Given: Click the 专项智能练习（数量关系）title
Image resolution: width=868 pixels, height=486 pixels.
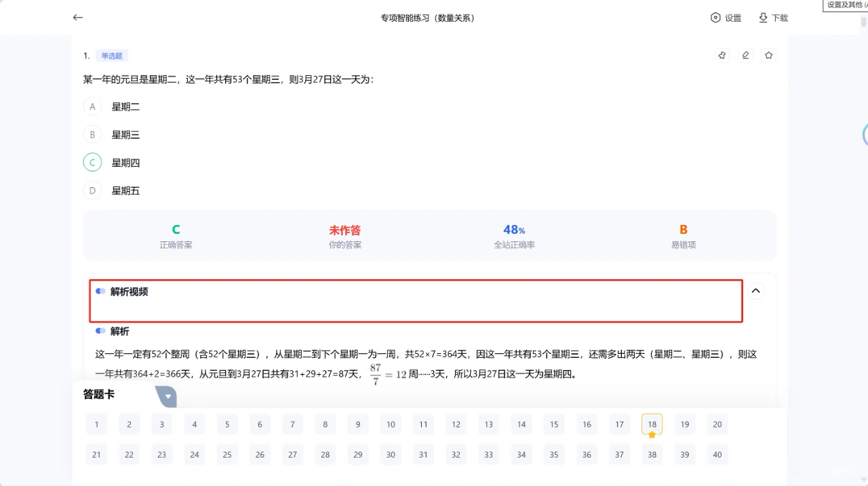Looking at the screenshot, I should tap(428, 18).
